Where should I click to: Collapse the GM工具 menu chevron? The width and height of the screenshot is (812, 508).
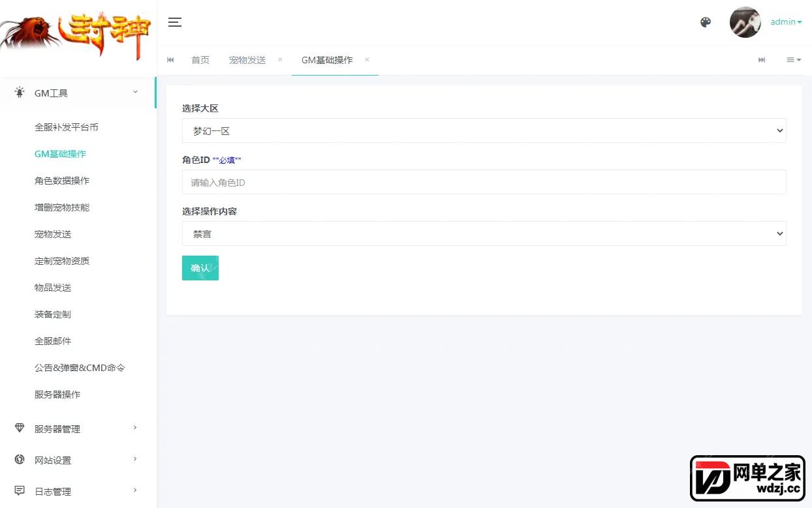click(x=135, y=92)
